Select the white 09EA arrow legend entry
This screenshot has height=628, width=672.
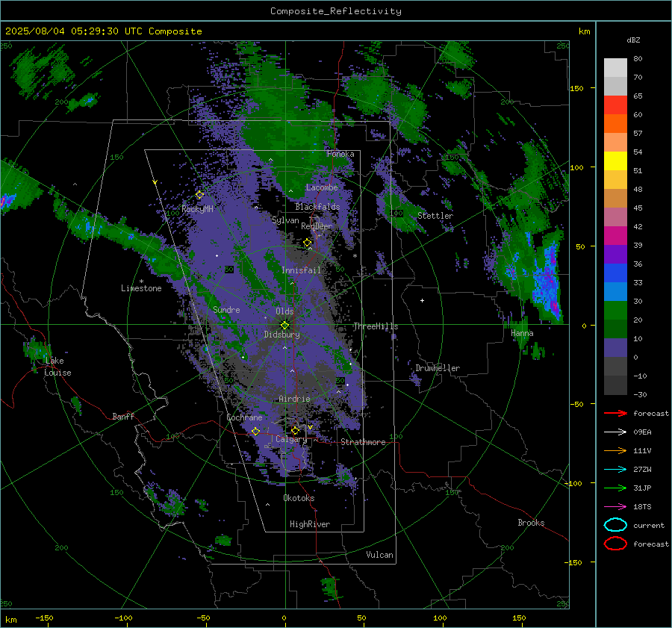pyautogui.click(x=615, y=432)
